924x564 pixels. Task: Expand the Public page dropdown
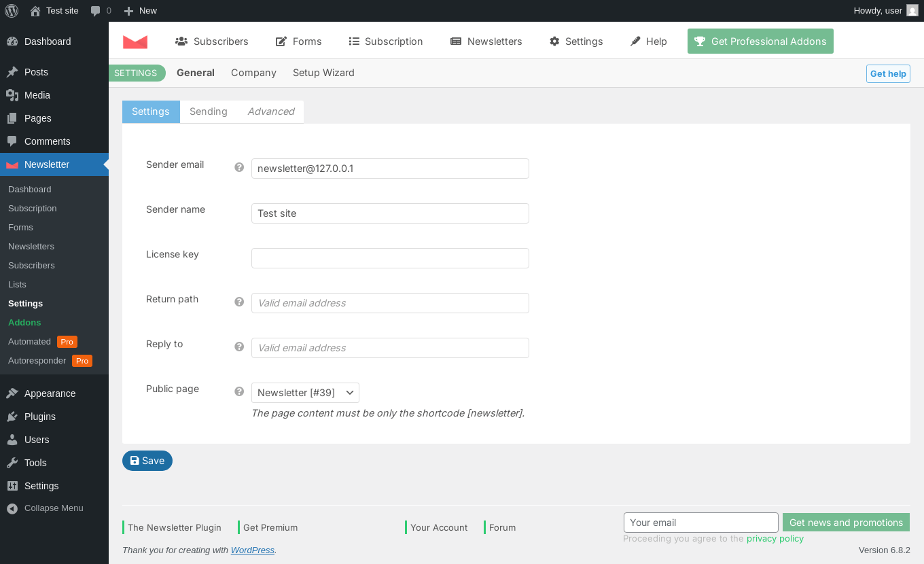pyautogui.click(x=305, y=393)
